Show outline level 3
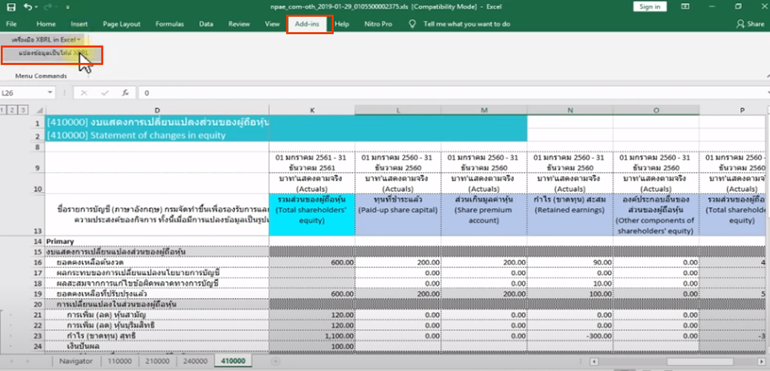This screenshot has width=770, height=371. (23, 110)
